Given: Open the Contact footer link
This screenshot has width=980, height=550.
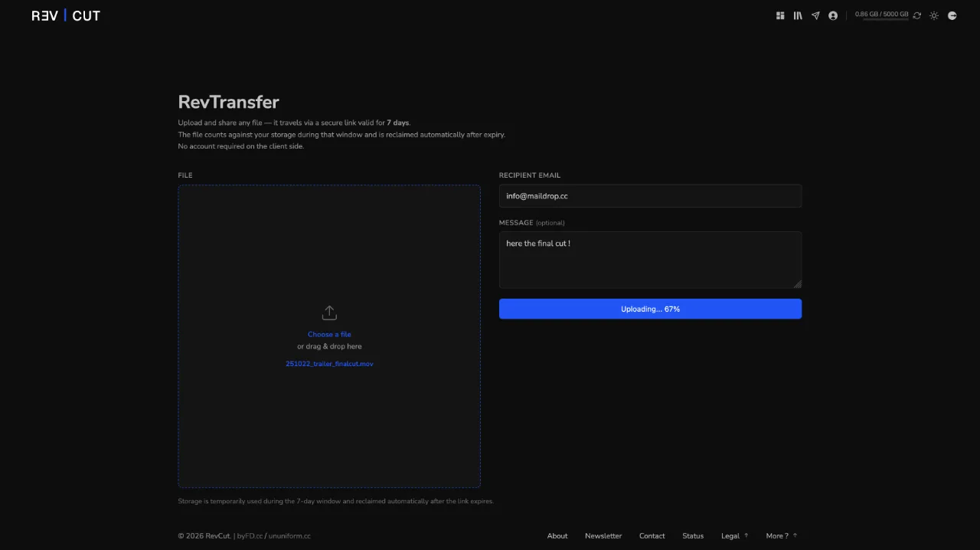Looking at the screenshot, I should [652, 536].
